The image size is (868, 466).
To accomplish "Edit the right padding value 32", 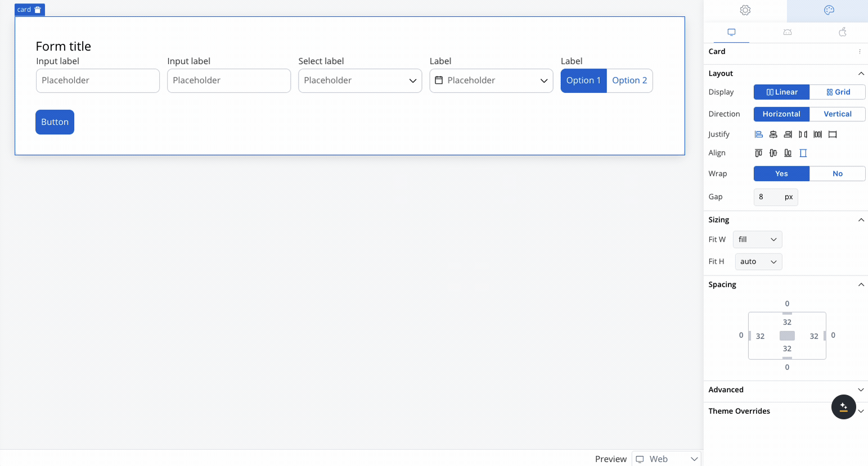I will pos(814,336).
